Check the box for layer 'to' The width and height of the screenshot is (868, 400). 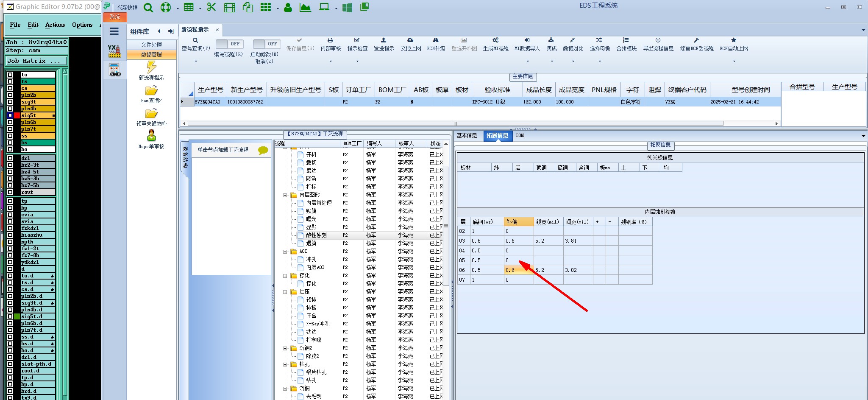[x=11, y=75]
